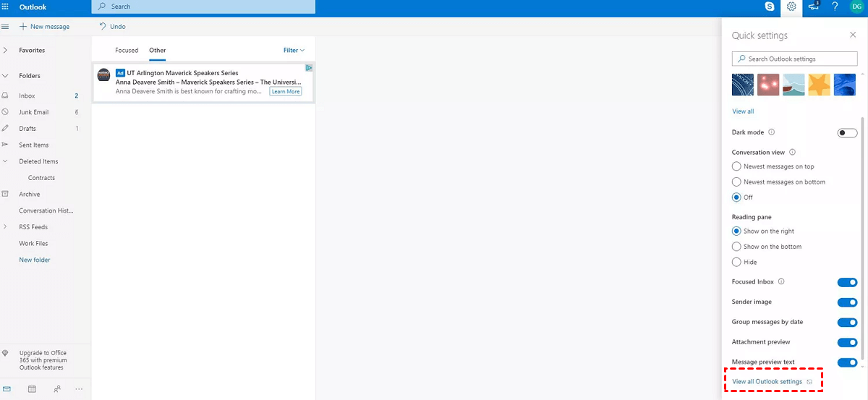Image resolution: width=868 pixels, height=400 pixels.
Task: Switch to the Focused tab
Action: pyautogui.click(x=127, y=51)
